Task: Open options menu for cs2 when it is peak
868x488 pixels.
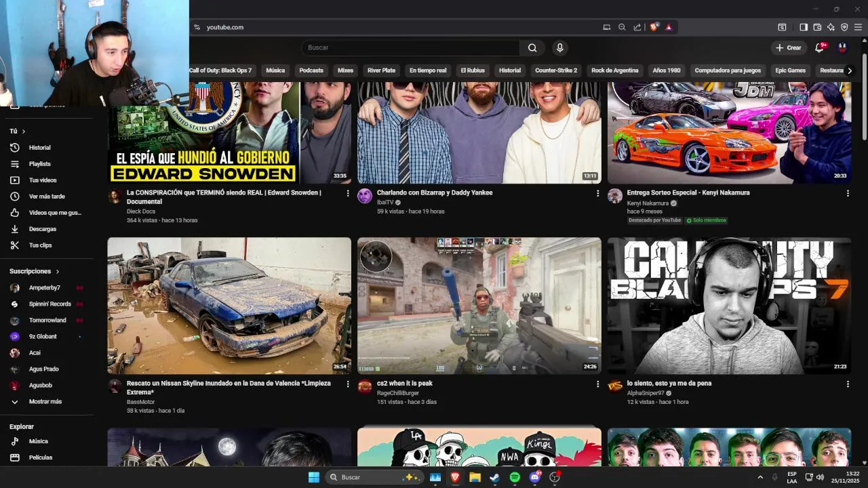Action: [597, 384]
